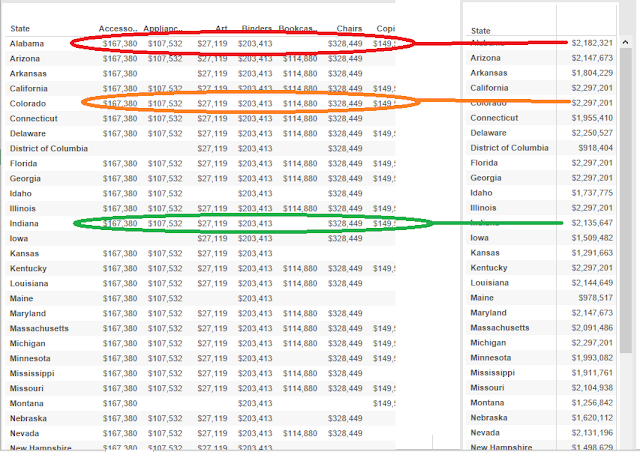Select Kentucky row label in left table
Screen dimensions: 640x452
28,268
